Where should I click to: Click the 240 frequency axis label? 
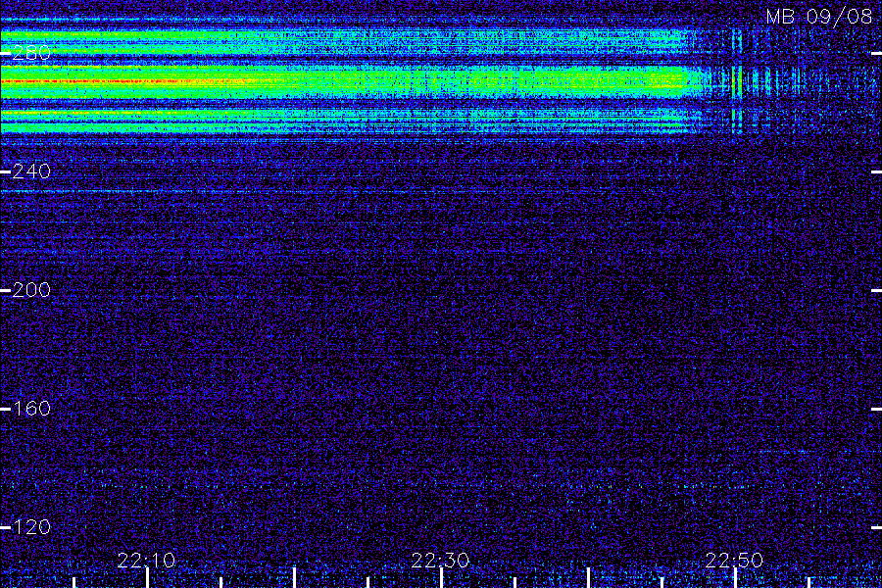tap(31, 171)
